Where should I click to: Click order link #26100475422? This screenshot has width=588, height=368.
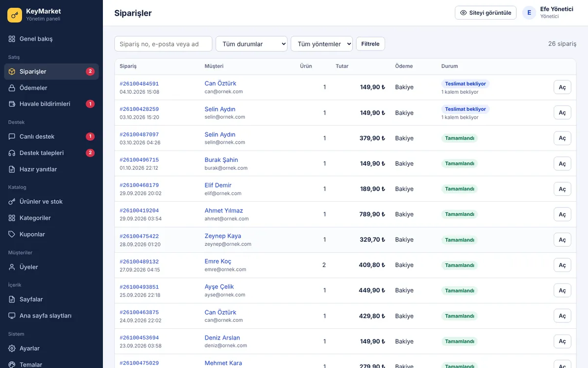pos(139,236)
